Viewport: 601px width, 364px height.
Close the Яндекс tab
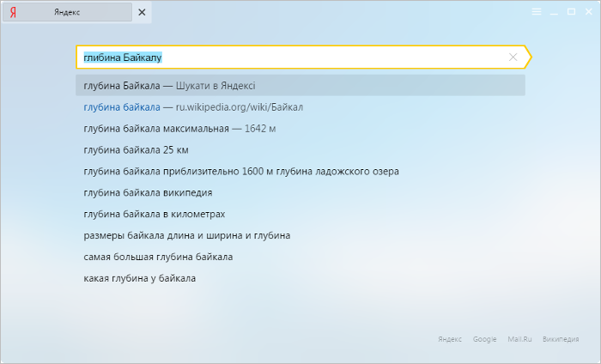(x=142, y=12)
